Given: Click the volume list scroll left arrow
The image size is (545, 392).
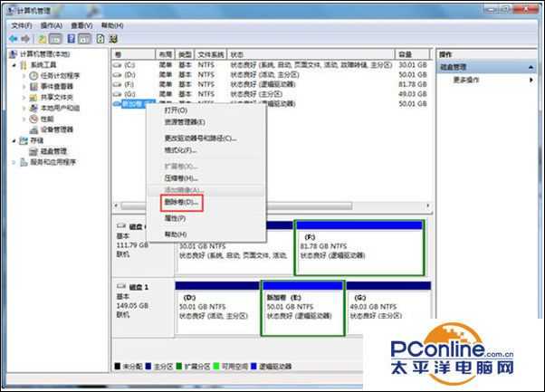Looking at the screenshot, I should (116, 206).
